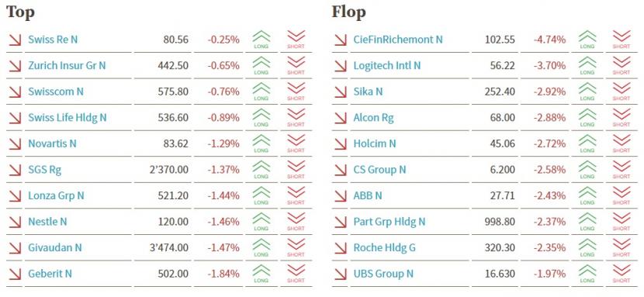This screenshot has width=644, height=297.
Task: Click LONG icon in Roche Hldg G row
Action: 587,247
